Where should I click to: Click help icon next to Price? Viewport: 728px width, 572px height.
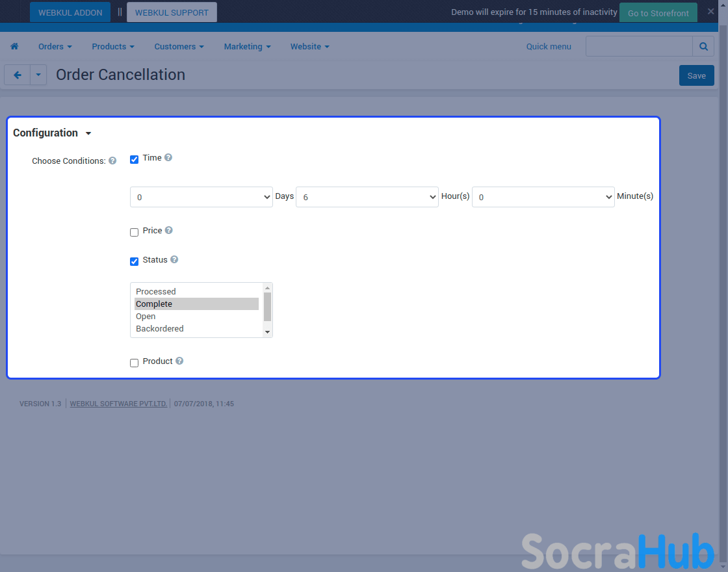tap(169, 230)
